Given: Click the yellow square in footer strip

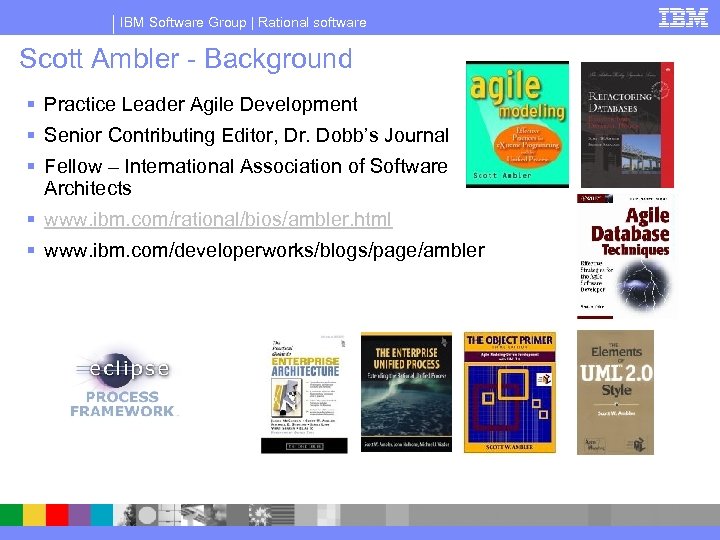Looking at the screenshot, I should 34,515.
